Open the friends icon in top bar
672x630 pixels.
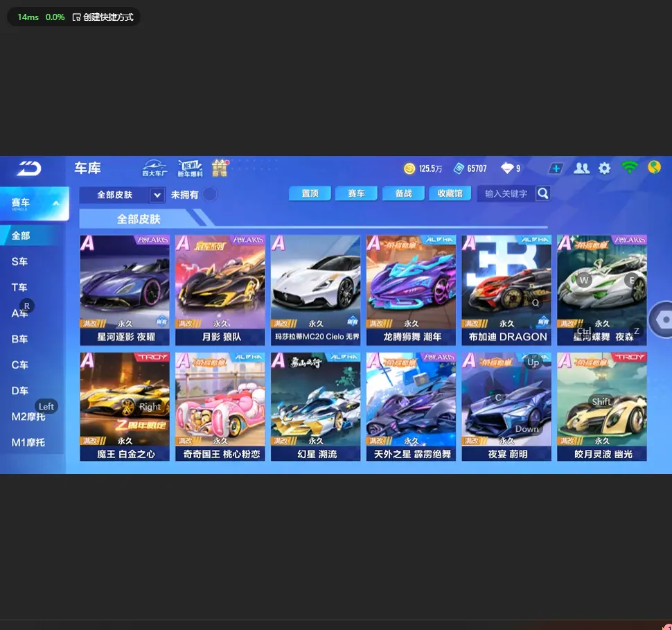click(x=581, y=168)
